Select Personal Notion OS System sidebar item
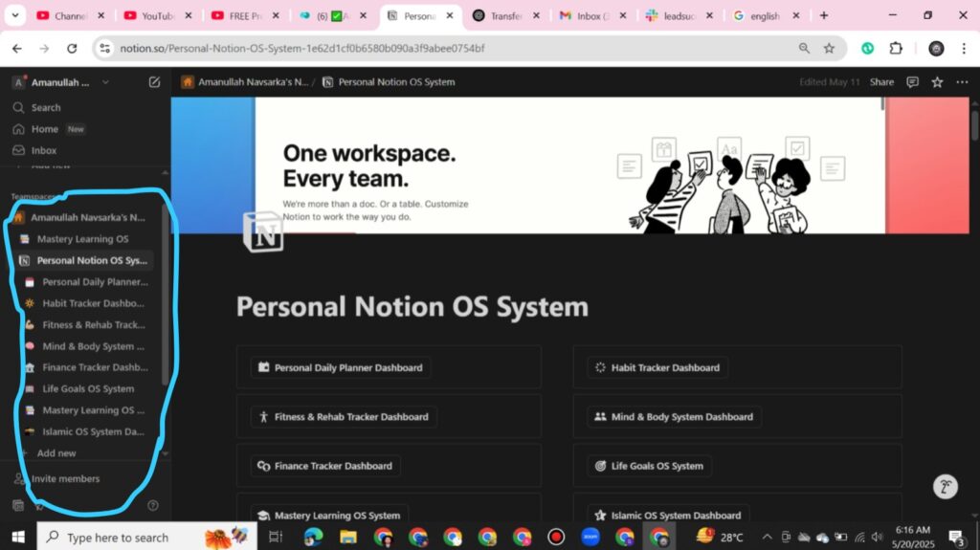 click(82, 260)
